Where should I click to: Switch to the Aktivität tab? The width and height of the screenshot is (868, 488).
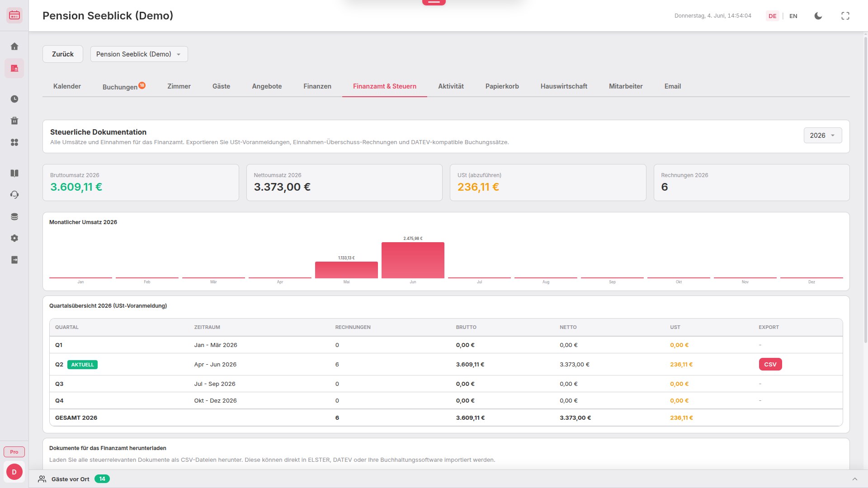click(x=451, y=86)
